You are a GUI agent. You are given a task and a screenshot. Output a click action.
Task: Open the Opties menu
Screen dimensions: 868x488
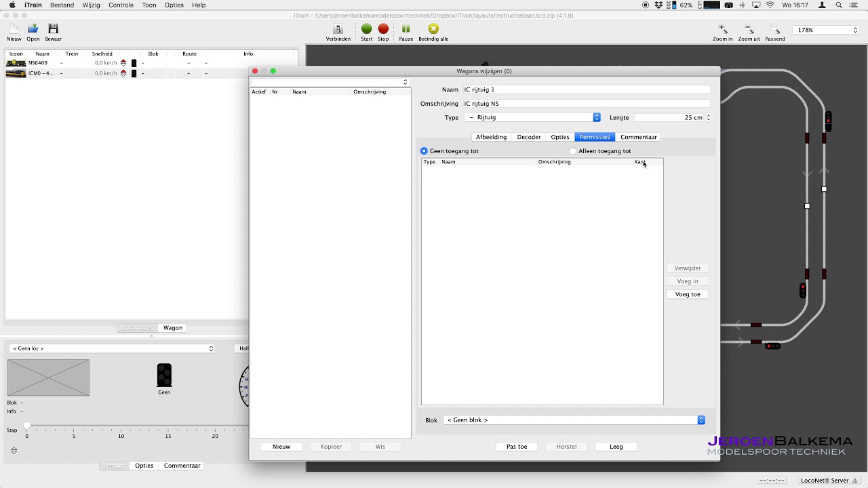pos(174,5)
